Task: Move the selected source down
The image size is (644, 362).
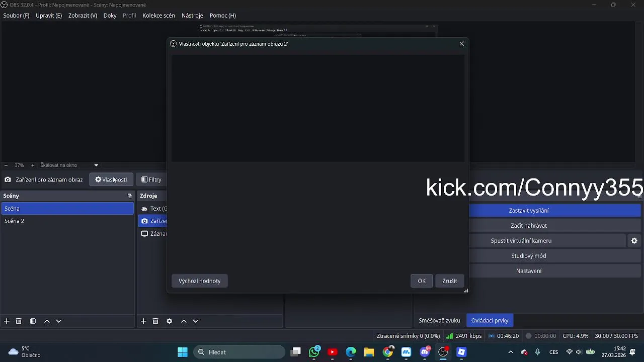Action: (196, 321)
